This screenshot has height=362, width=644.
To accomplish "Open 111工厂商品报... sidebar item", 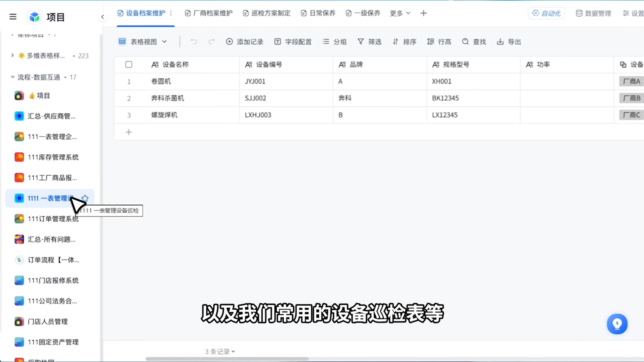I will point(50,178).
